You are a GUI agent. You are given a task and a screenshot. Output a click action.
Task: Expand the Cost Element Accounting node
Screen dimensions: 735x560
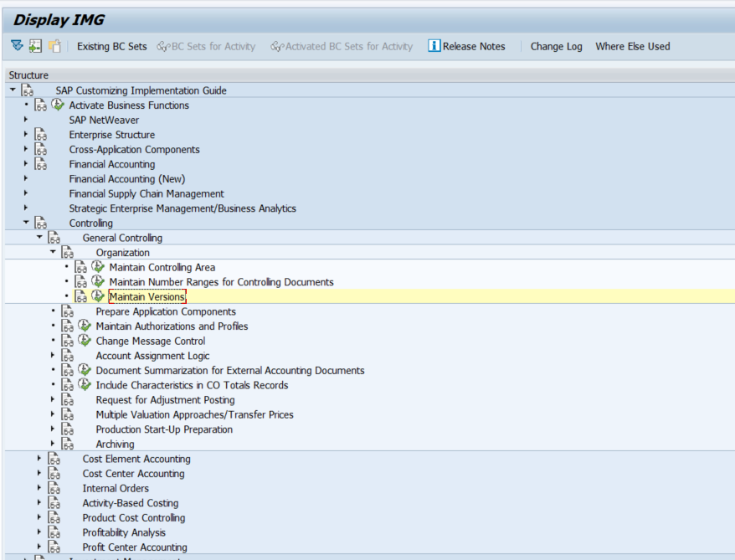point(39,459)
